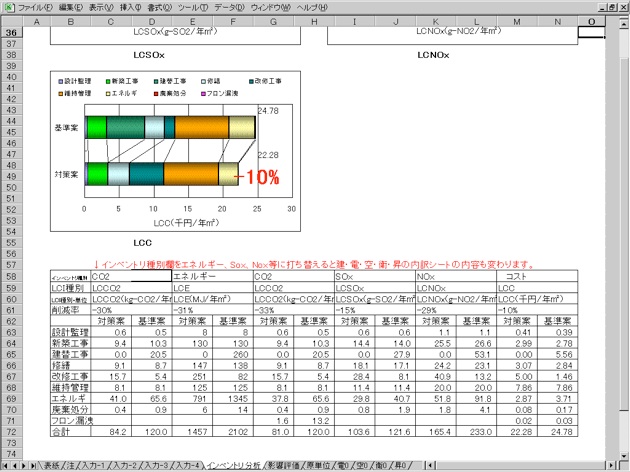Click the Excel workbook icon in menu bar
630x472 pixels.
(x=8, y=7)
